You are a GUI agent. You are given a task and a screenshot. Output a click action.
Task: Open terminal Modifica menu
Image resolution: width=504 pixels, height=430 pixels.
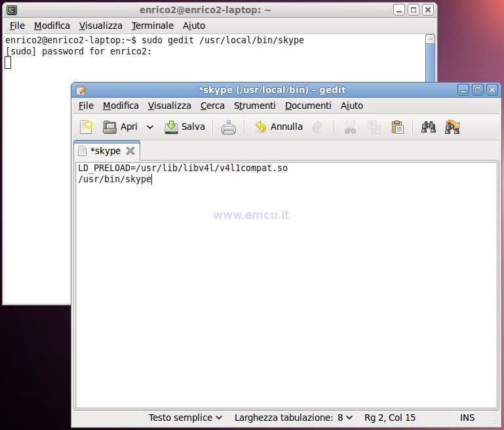pyautogui.click(x=52, y=26)
